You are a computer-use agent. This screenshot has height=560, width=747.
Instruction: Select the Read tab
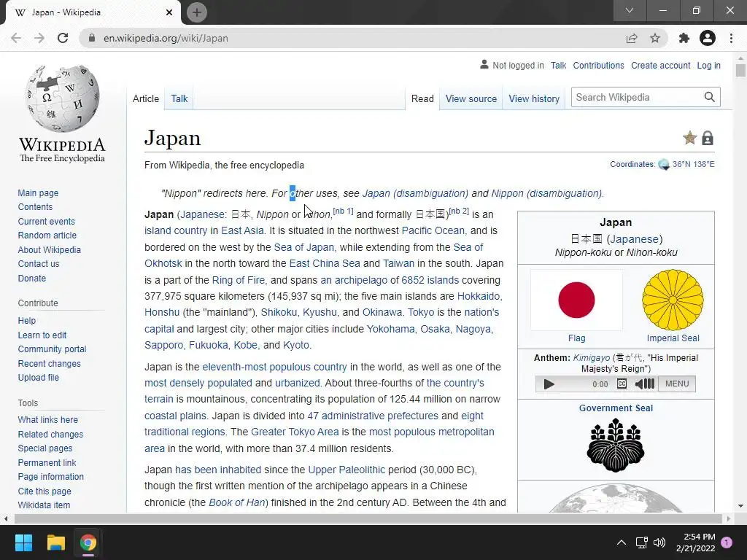422,98
